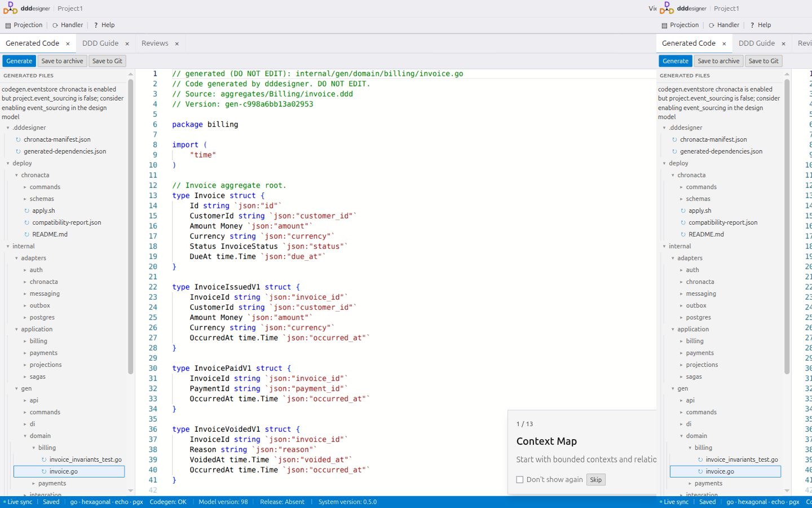Screen dimensions: 812x508
Task: Click Save to archive in the left window
Action: [62, 61]
